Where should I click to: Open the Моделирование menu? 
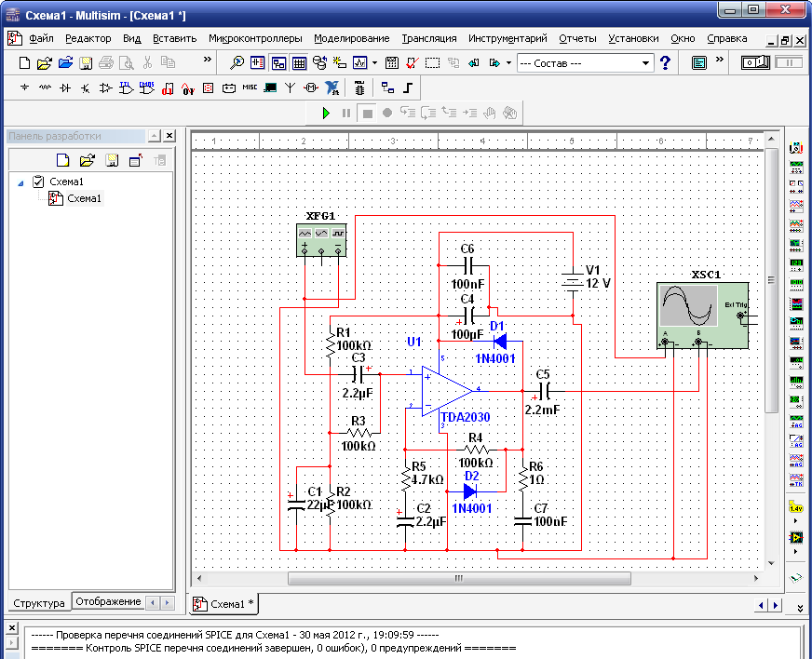click(x=352, y=38)
